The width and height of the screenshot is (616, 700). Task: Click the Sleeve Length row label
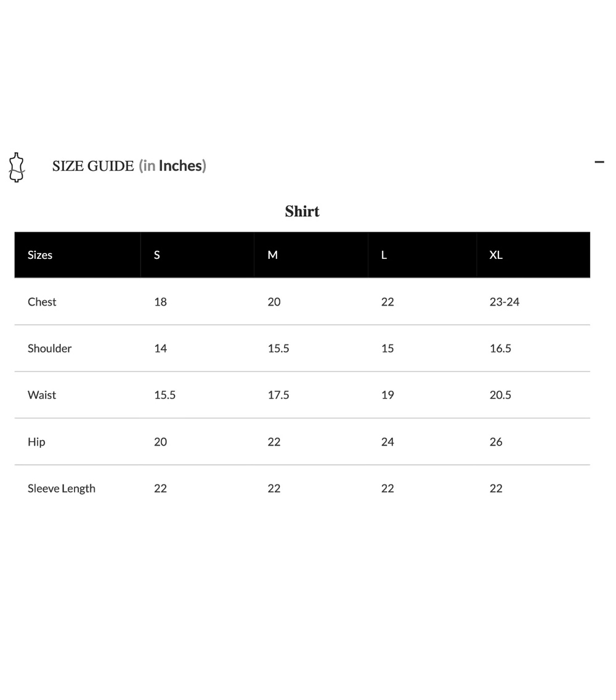pos(62,489)
